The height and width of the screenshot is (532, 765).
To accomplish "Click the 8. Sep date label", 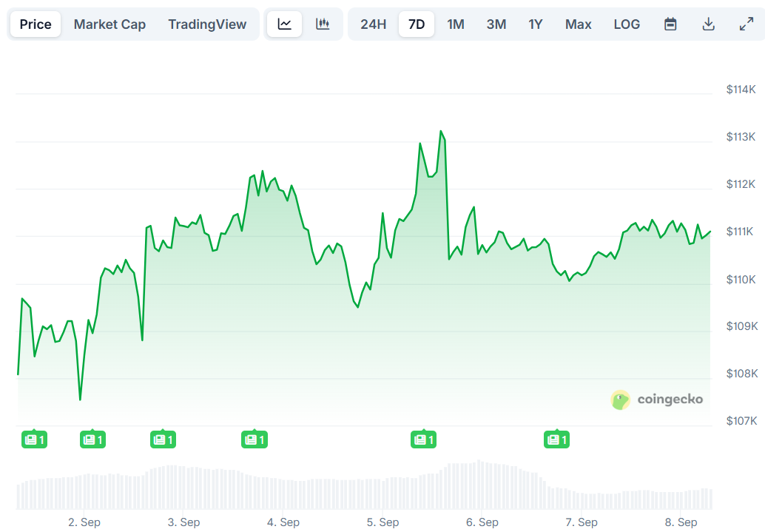I will [x=681, y=522].
